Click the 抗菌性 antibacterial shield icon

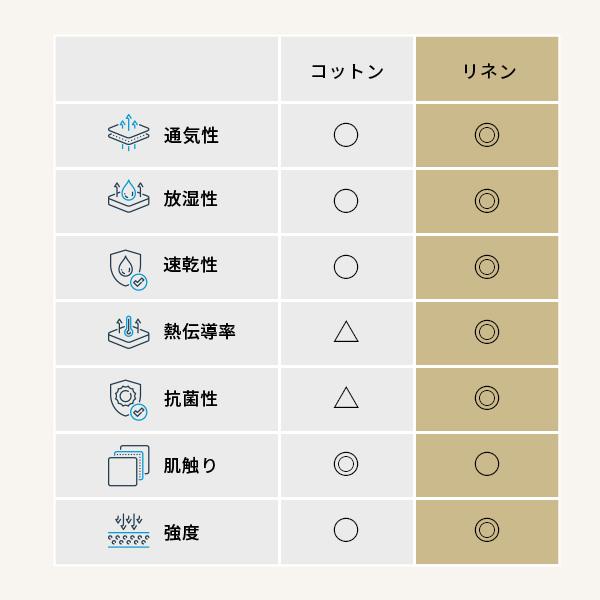(128, 399)
